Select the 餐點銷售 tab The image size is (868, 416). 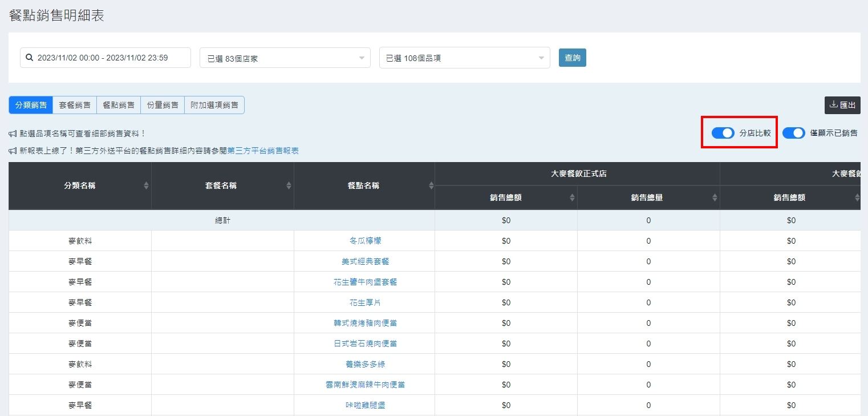tap(119, 105)
